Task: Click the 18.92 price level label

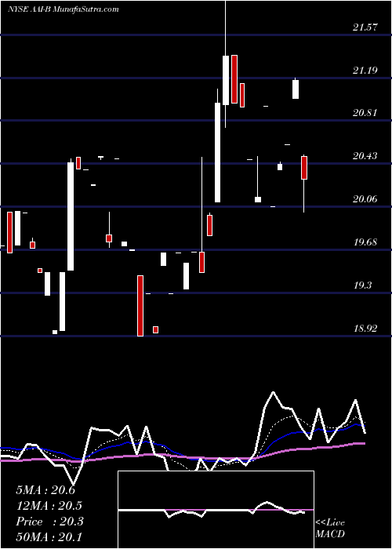Action: coord(365,329)
